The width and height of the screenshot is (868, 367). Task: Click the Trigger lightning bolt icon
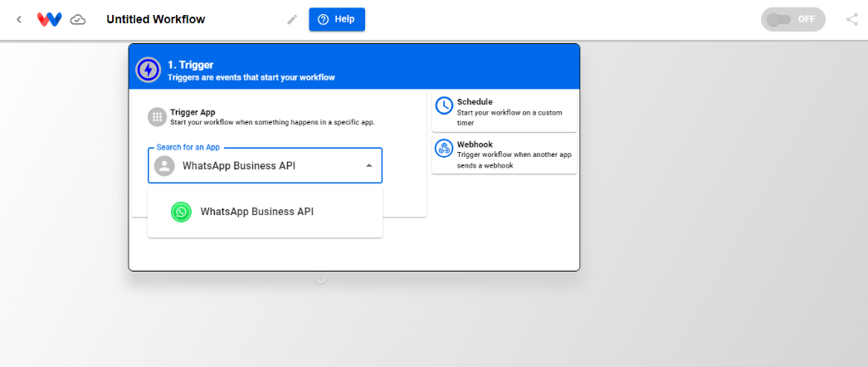click(x=148, y=70)
